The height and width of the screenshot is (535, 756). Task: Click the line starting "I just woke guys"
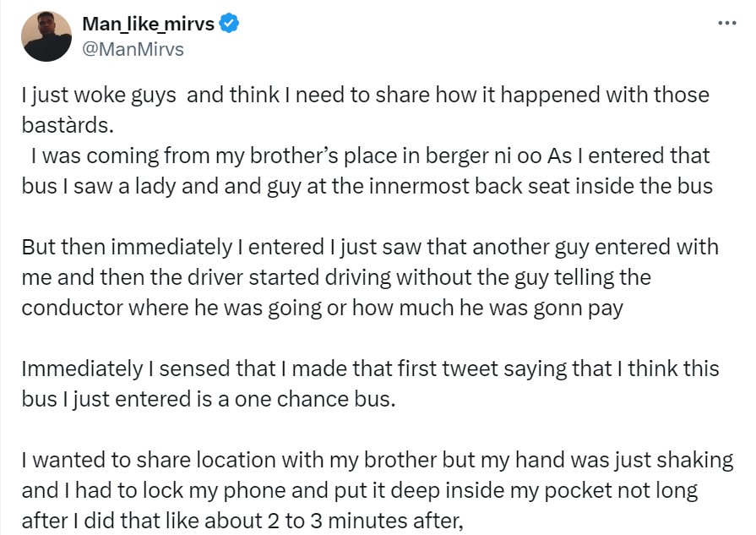point(365,95)
